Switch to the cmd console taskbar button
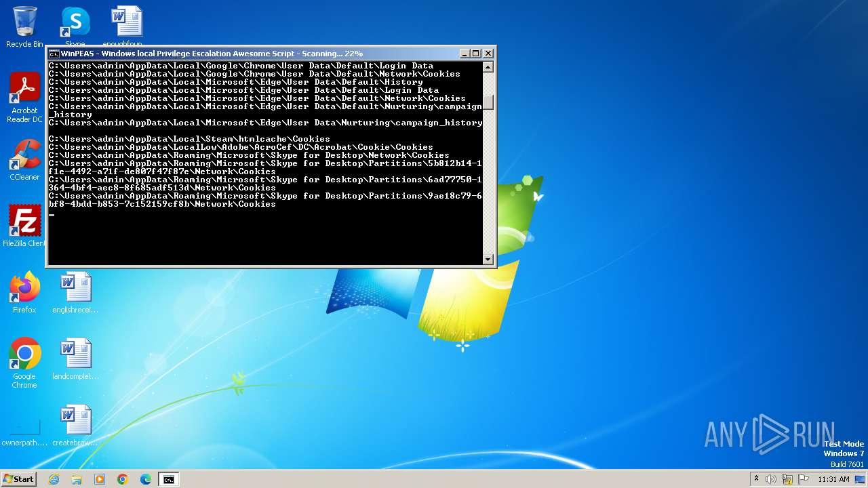Screen dimensions: 868x488 tap(168, 479)
